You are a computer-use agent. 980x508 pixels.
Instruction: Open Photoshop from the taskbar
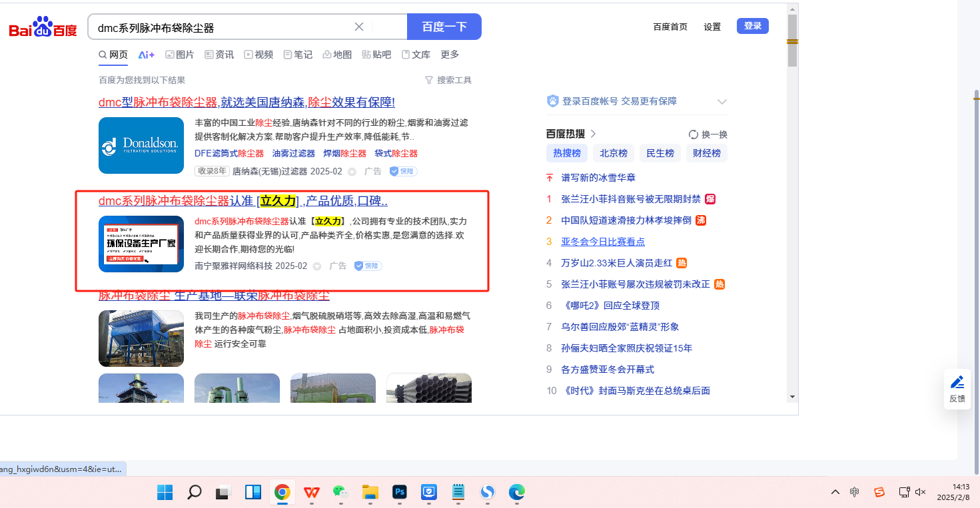tap(400, 492)
